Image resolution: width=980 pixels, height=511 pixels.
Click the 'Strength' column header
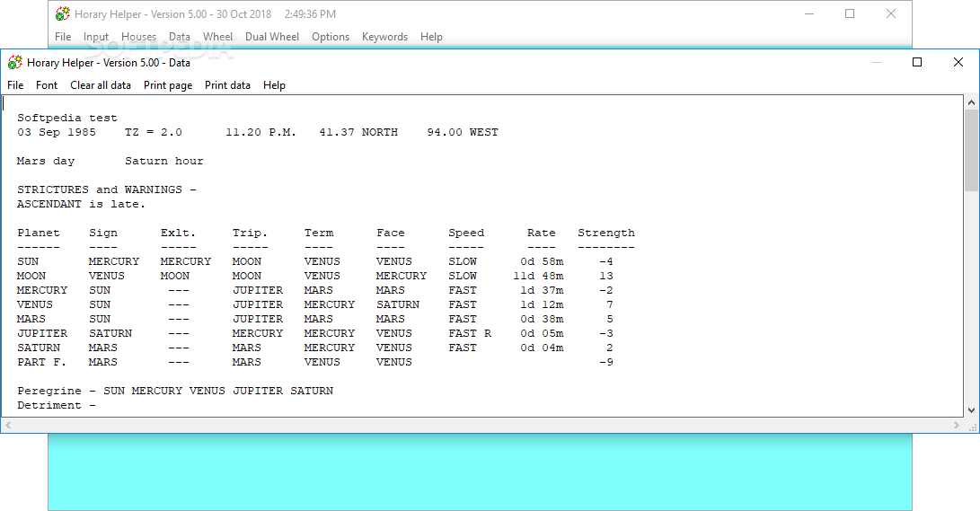click(x=606, y=233)
